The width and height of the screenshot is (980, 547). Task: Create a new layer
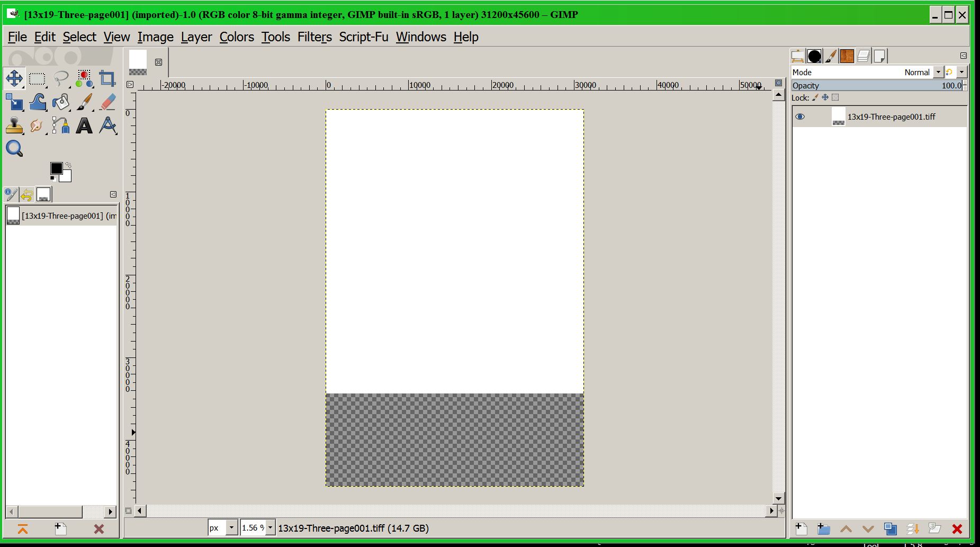pyautogui.click(x=801, y=528)
